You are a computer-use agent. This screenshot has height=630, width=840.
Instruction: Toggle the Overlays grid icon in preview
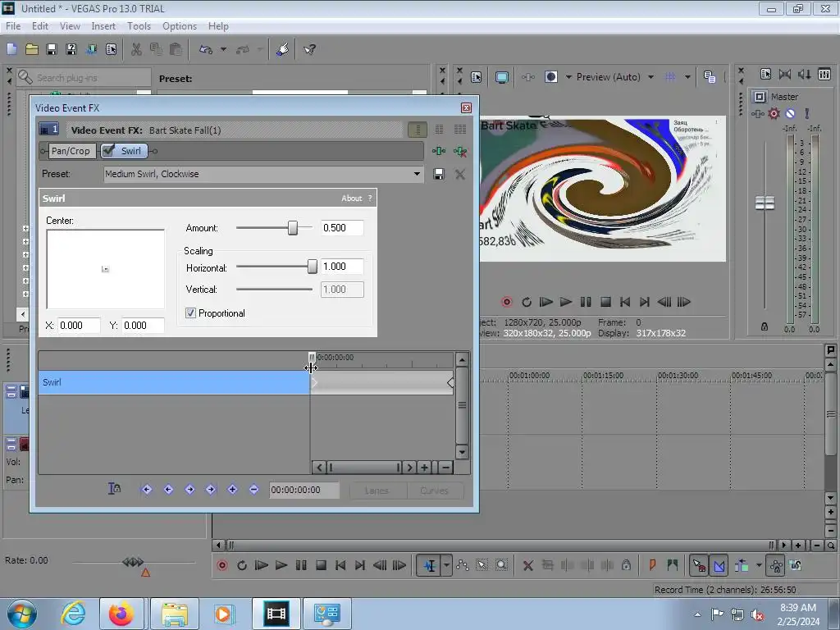(x=669, y=77)
